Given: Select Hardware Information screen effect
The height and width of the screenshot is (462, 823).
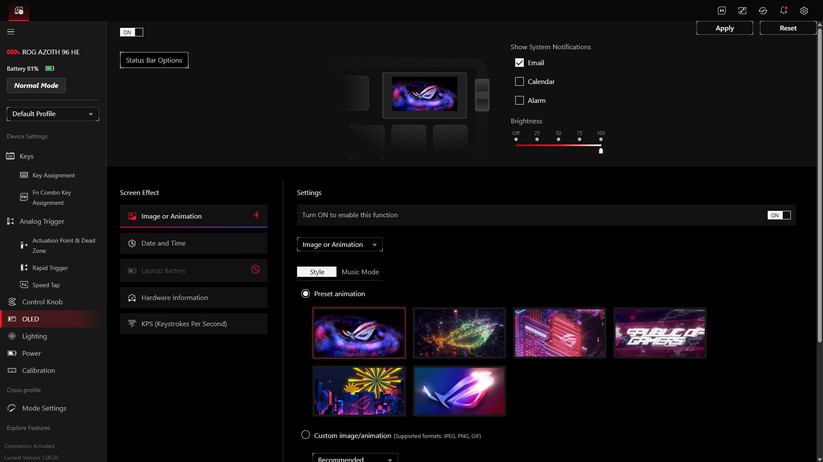Looking at the screenshot, I should point(193,298).
